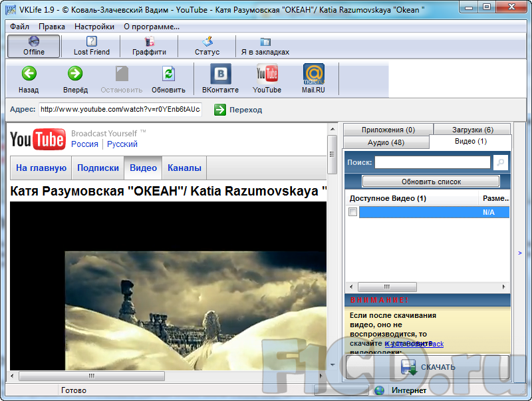Refresh page with Обновить icon
The height and width of the screenshot is (401, 532).
click(x=169, y=74)
